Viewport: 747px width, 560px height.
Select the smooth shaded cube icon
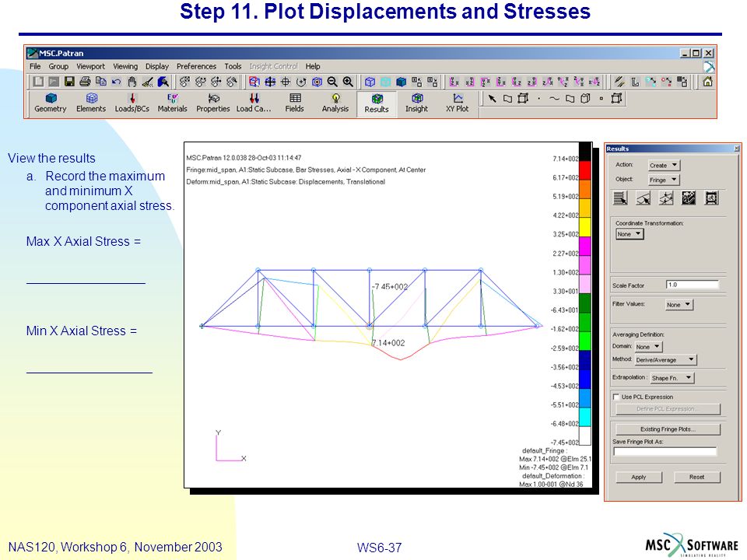402,82
